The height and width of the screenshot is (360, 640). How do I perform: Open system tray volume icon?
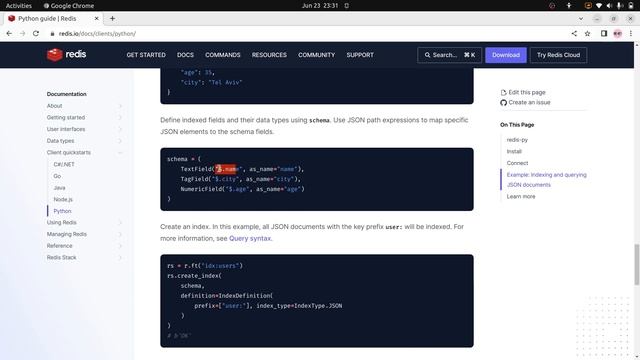pos(609,5)
